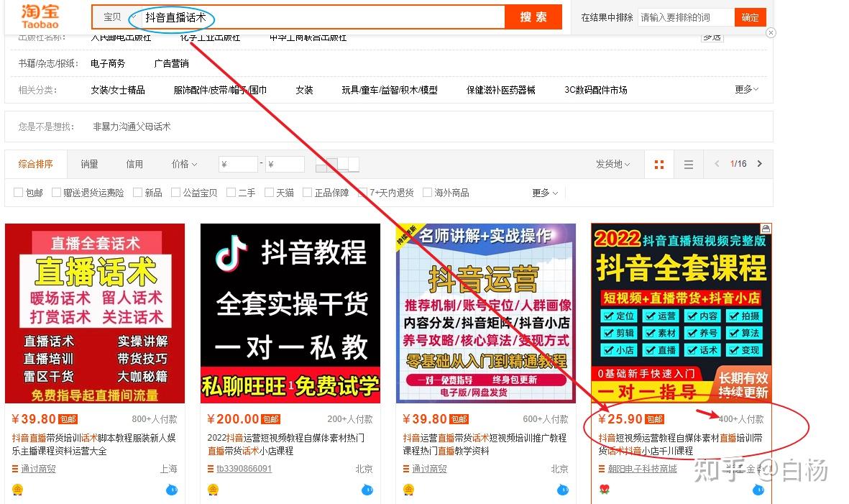Go to previous results page arrow
Image resolution: width=849 pixels, height=504 pixels.
[x=717, y=163]
